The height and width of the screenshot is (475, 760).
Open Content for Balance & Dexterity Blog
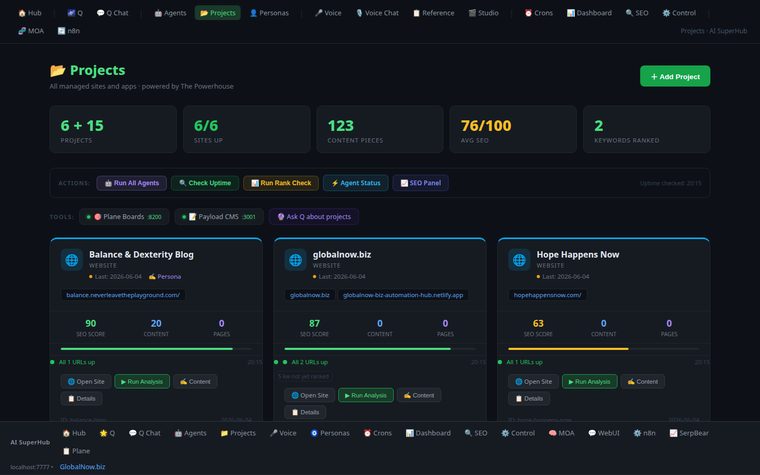195,381
